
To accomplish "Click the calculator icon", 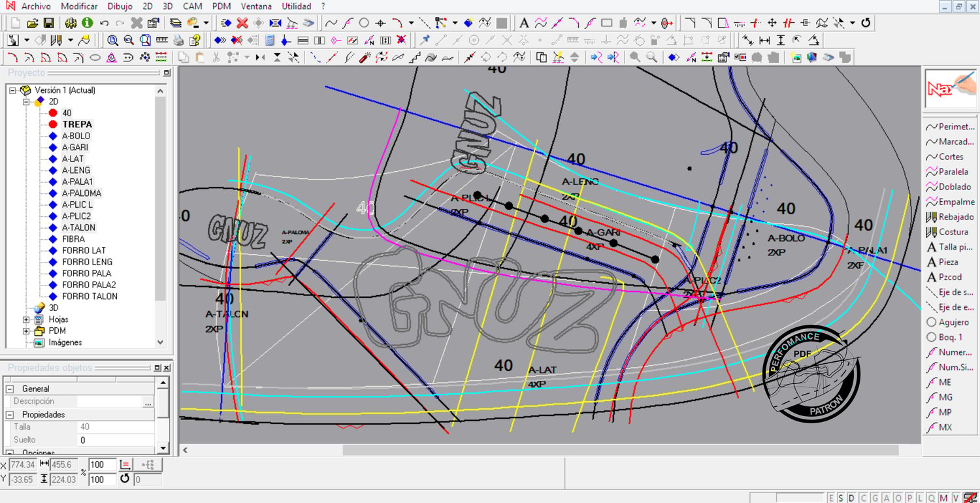I will pos(270,41).
